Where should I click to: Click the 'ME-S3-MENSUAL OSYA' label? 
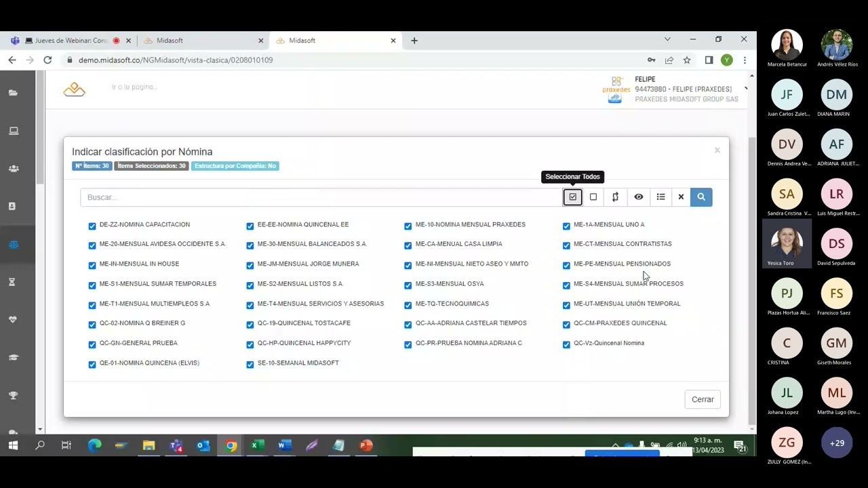tap(450, 283)
